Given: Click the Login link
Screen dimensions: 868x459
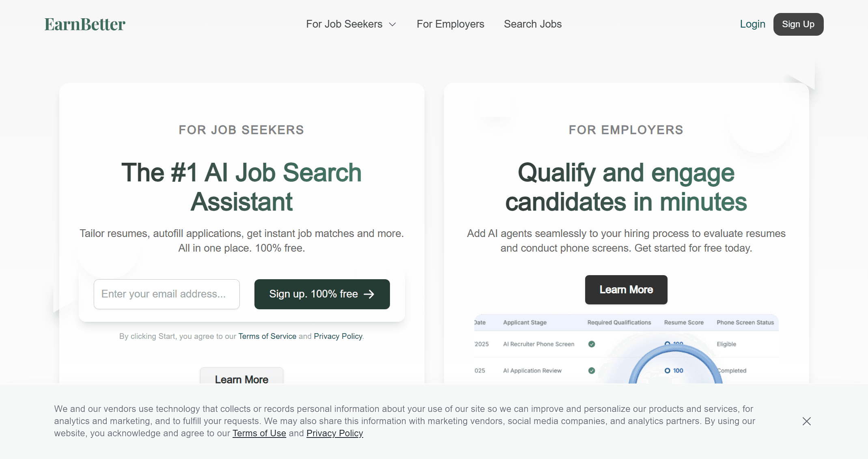Looking at the screenshot, I should click(752, 24).
